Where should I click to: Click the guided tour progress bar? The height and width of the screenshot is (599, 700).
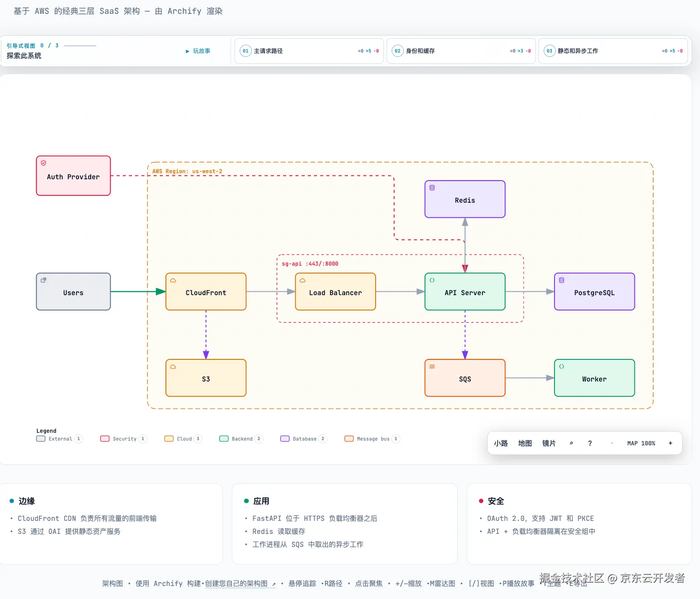(80, 46)
